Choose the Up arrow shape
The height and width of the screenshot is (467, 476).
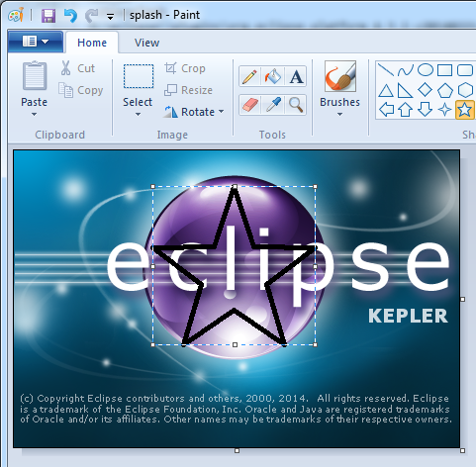coord(406,110)
